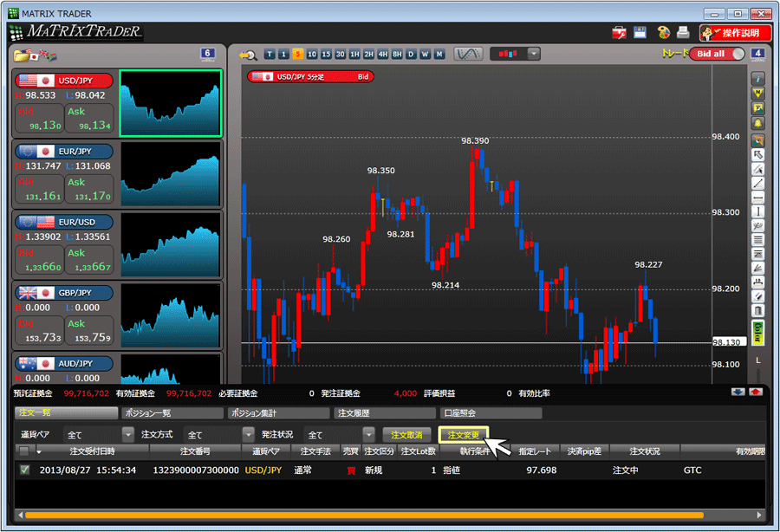This screenshot has height=532, width=780.
Task: Click the orange horizontal scrollbar in order list
Action: [x=364, y=515]
